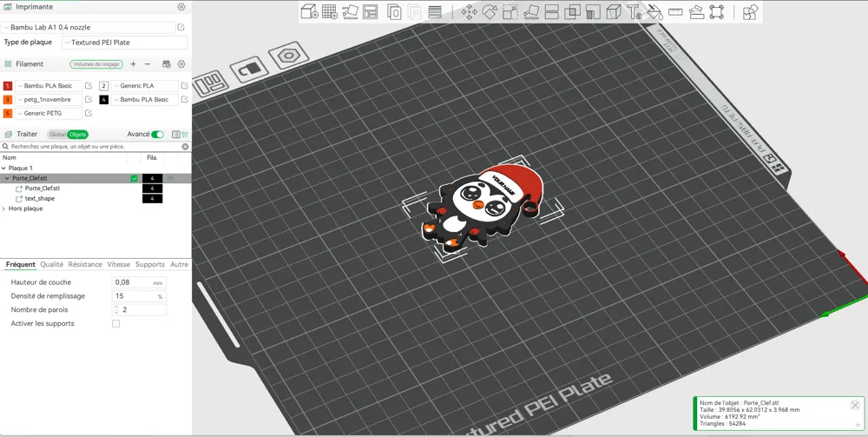The height and width of the screenshot is (437, 868).
Task: Click the Variable layer height icon
Action: tap(435, 11)
